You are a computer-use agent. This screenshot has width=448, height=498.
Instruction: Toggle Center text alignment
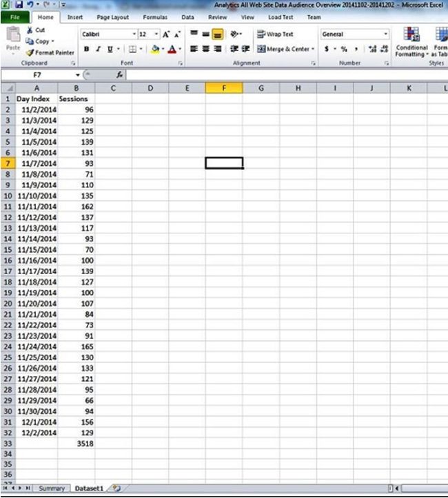tap(206, 49)
